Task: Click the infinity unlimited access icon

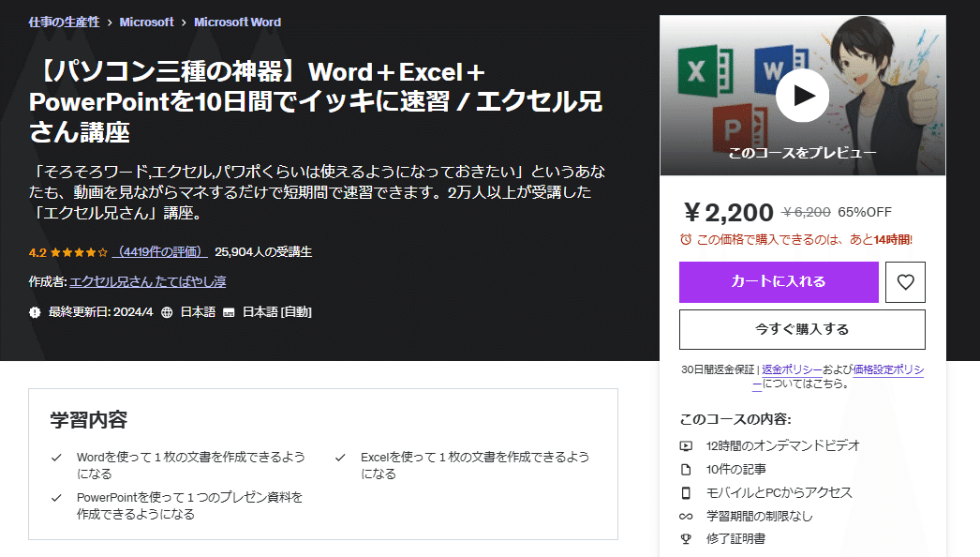Action: [x=686, y=517]
